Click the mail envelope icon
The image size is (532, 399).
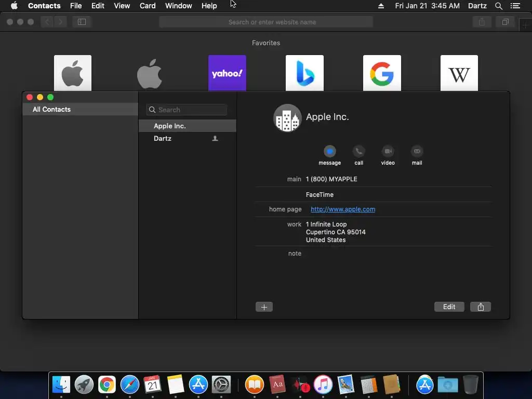coord(417,151)
